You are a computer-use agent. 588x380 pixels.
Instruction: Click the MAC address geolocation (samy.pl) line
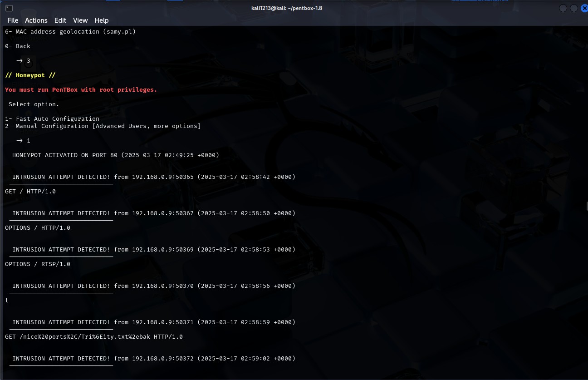(70, 31)
